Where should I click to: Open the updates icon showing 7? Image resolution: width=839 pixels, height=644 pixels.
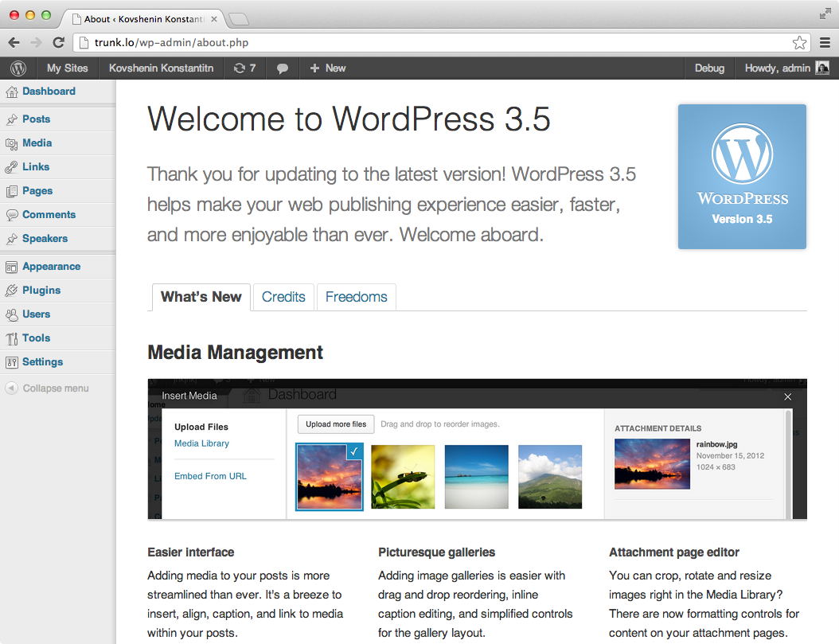(244, 68)
